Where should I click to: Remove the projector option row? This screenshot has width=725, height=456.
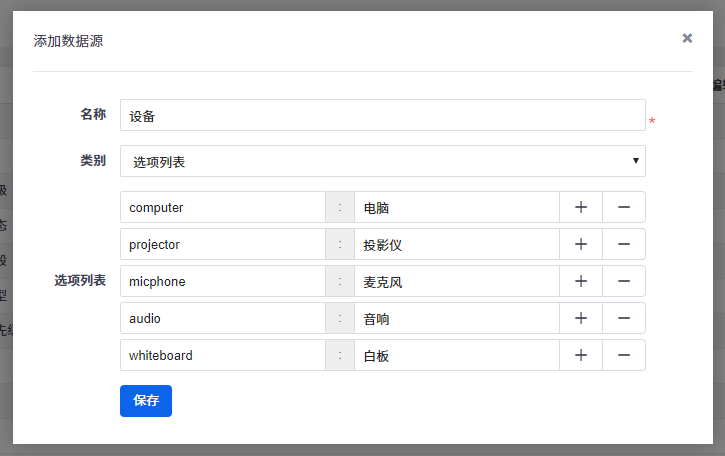[624, 244]
